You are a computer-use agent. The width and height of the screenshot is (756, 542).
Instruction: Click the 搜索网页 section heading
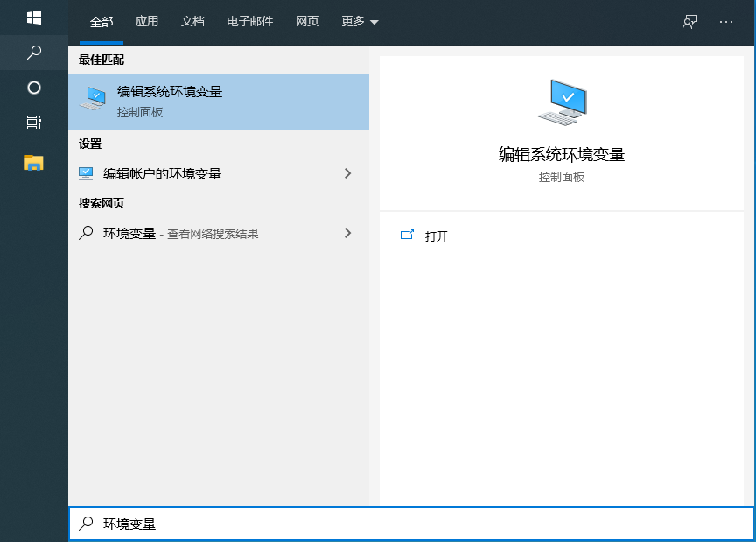click(101, 203)
